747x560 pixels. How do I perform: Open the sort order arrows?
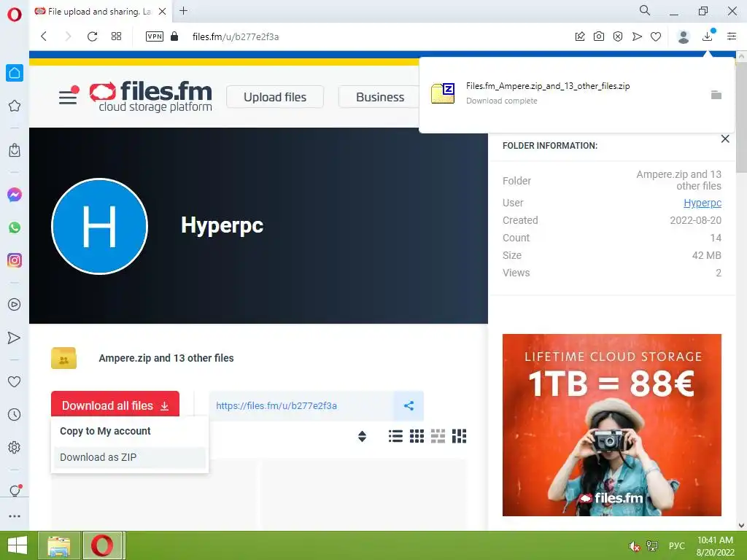(x=362, y=436)
